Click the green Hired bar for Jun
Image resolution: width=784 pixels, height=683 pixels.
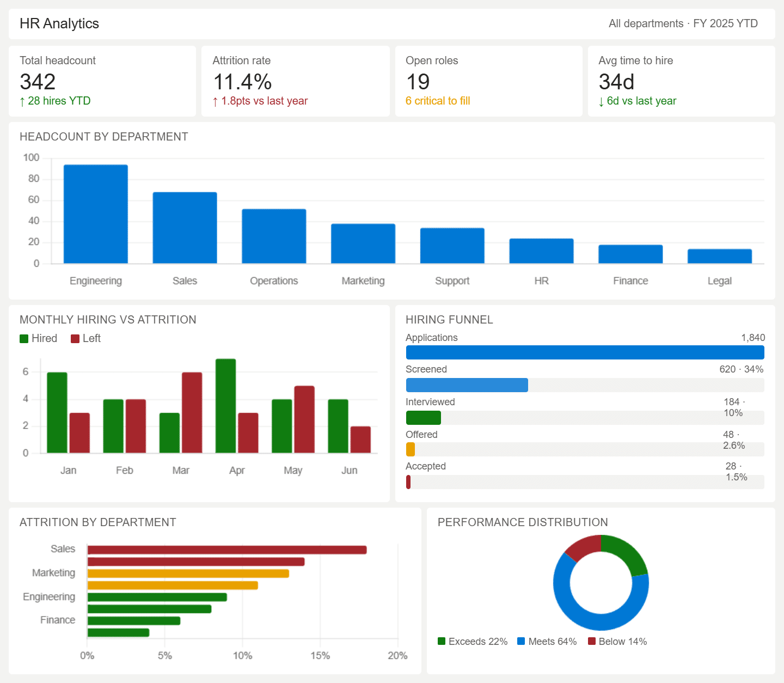(338, 426)
